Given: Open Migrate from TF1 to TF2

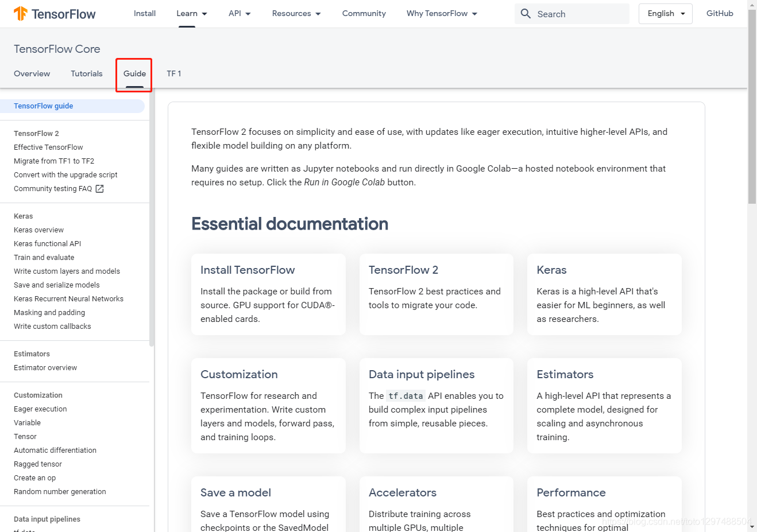Looking at the screenshot, I should 54,161.
